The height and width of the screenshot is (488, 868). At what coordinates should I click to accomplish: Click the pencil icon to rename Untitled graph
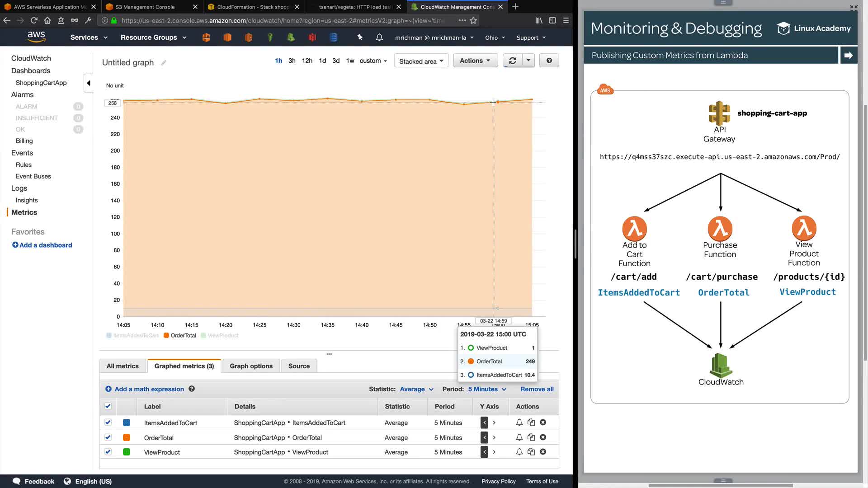[164, 63]
